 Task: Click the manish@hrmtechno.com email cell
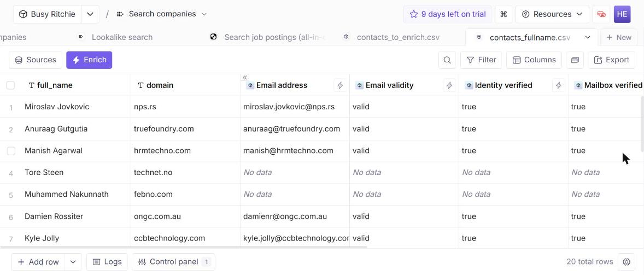pos(295,151)
